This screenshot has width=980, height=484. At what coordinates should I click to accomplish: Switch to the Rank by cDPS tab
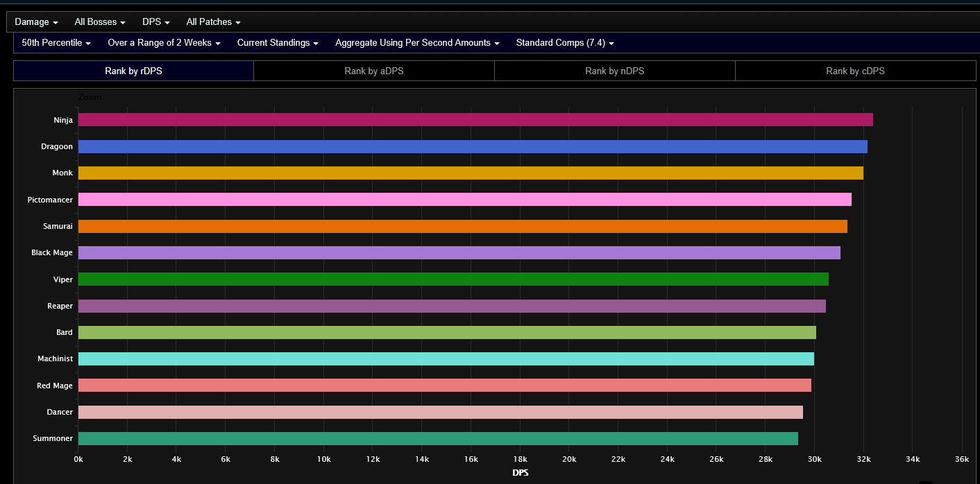[856, 71]
